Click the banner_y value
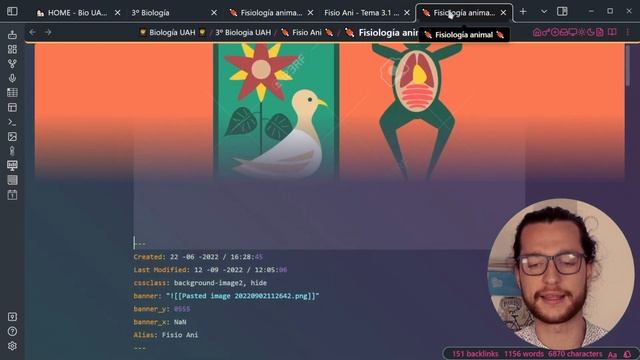This screenshot has width=640, height=360. (182, 309)
